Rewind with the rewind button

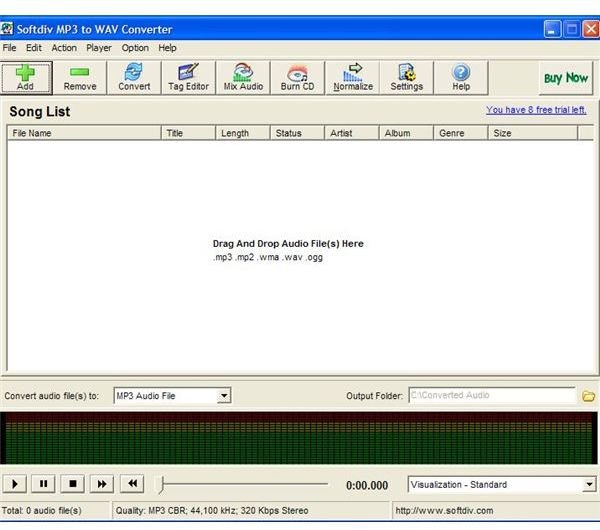[132, 484]
